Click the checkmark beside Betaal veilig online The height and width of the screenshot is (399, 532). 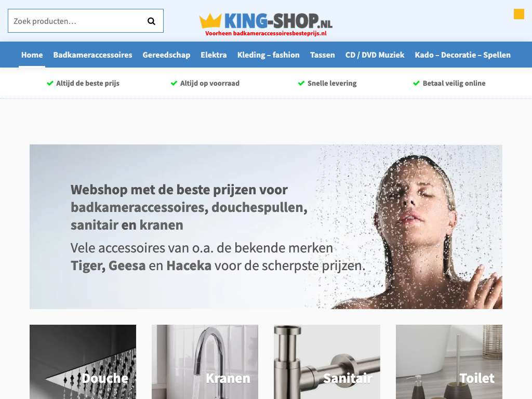(x=416, y=83)
